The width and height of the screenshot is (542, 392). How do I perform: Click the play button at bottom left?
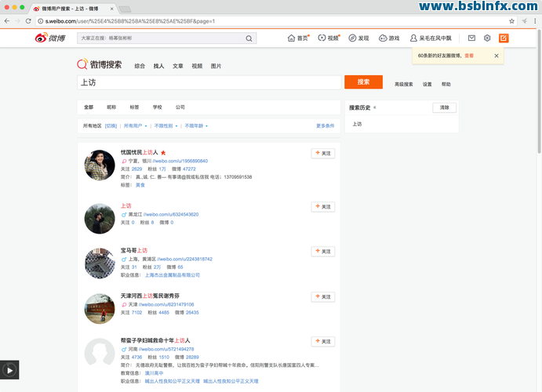pos(9,370)
